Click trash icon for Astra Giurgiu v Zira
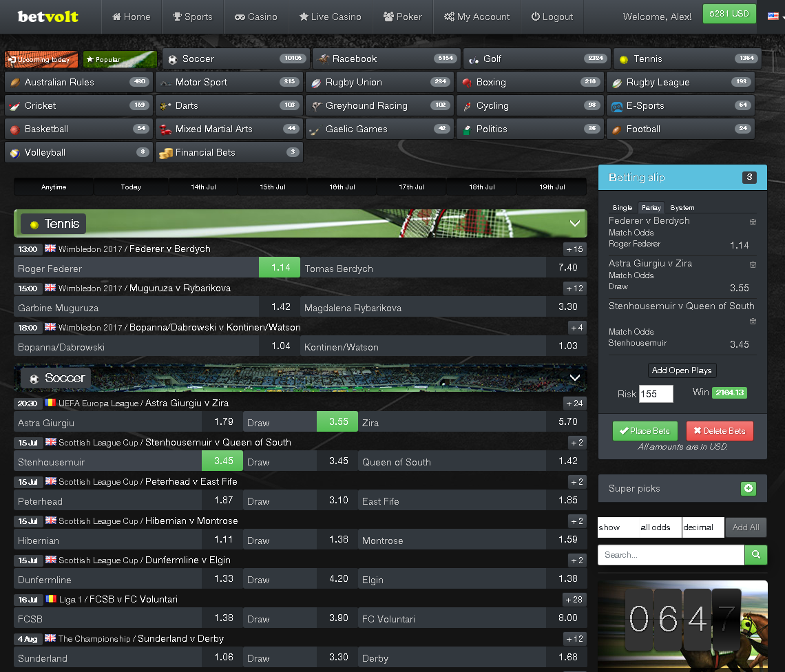The width and height of the screenshot is (785, 672). (x=753, y=264)
